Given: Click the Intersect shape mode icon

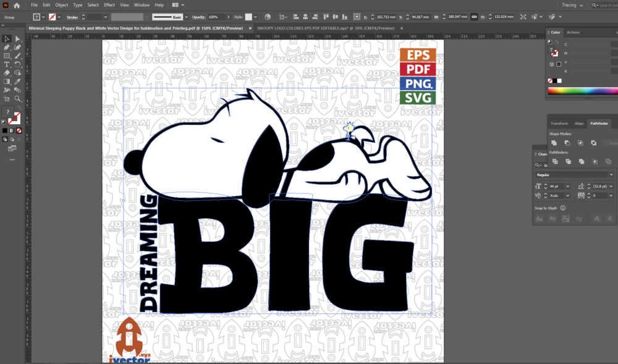Looking at the screenshot, I should click(x=580, y=143).
